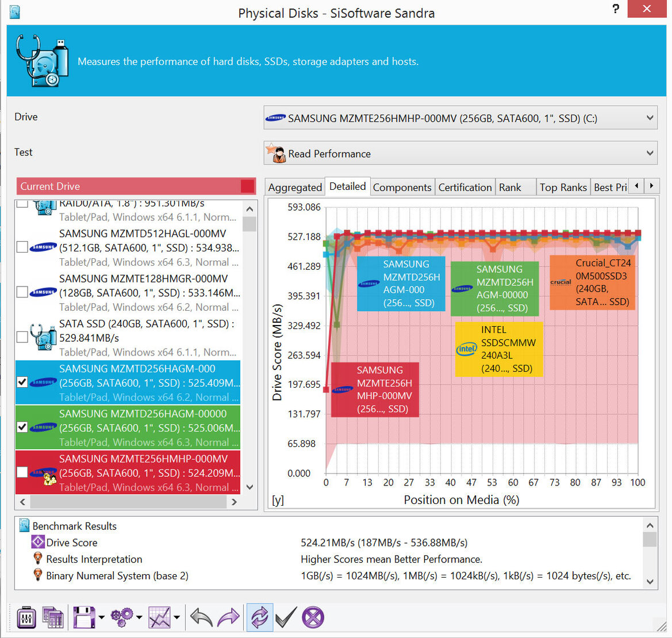The image size is (672, 638).
Task: Open the Test type Read Performance dropdown
Action: 460,153
